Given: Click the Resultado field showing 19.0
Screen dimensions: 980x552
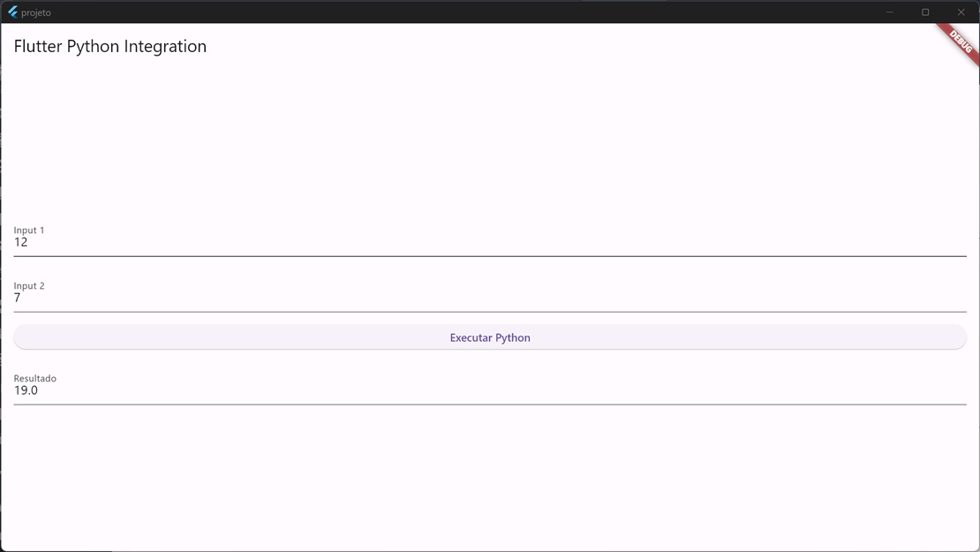Looking at the screenshot, I should 490,389.
